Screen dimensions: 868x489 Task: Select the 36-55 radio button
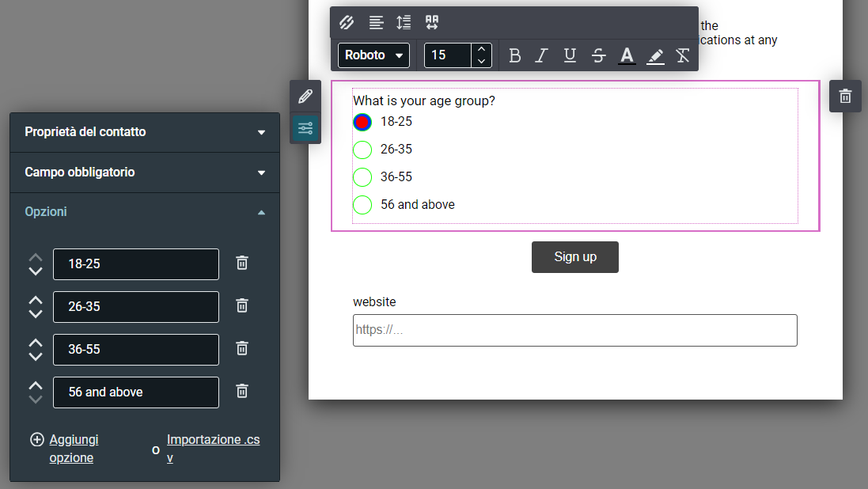(x=362, y=177)
